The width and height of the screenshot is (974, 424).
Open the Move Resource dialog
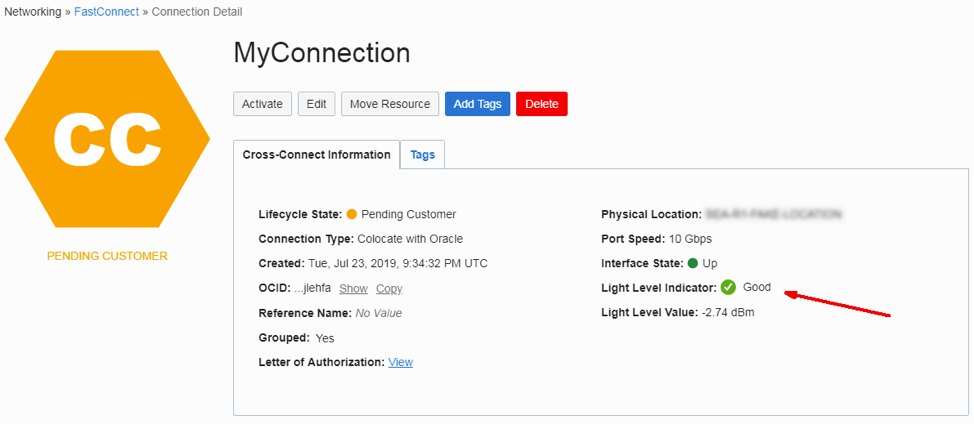[x=390, y=104]
